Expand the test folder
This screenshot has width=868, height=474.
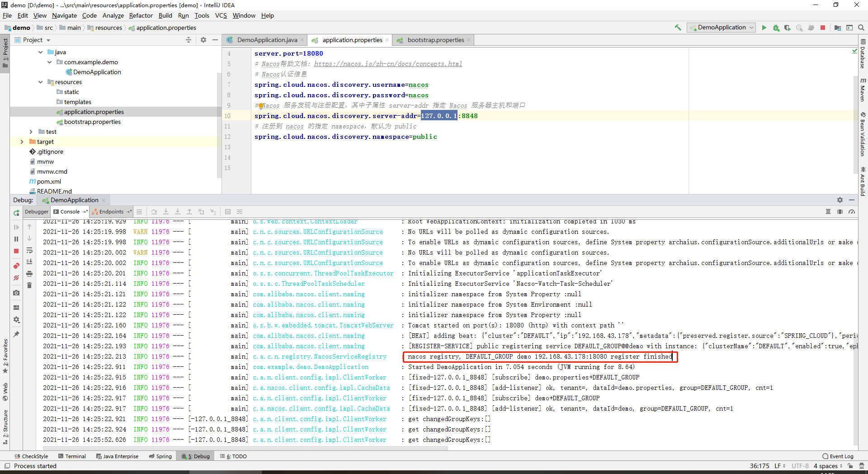point(31,132)
